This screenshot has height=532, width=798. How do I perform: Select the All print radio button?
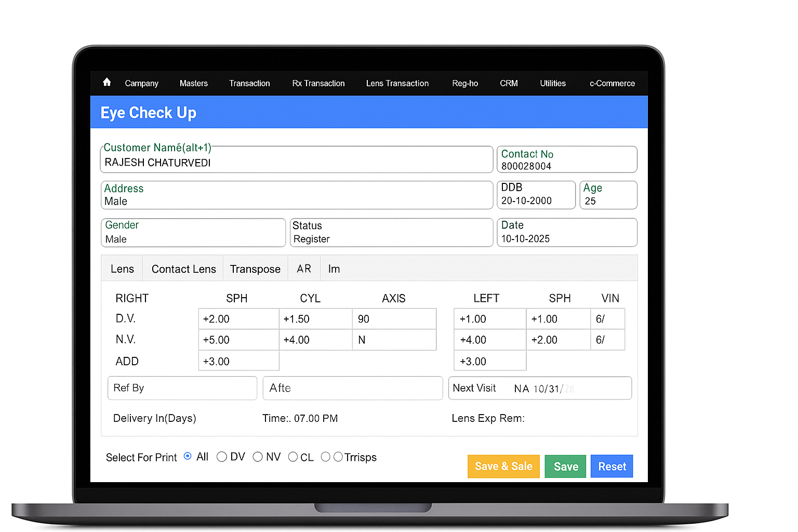[x=188, y=456]
